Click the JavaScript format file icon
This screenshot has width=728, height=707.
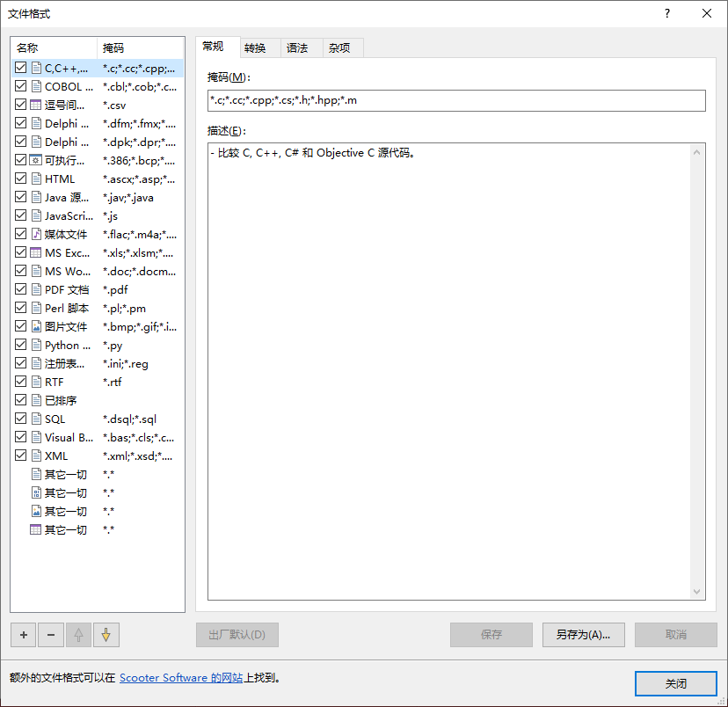tap(36, 215)
